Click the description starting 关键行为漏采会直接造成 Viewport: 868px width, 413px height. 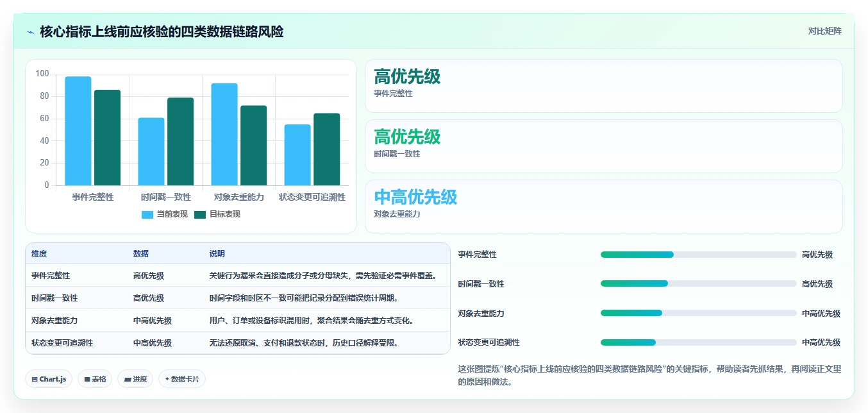(x=324, y=276)
